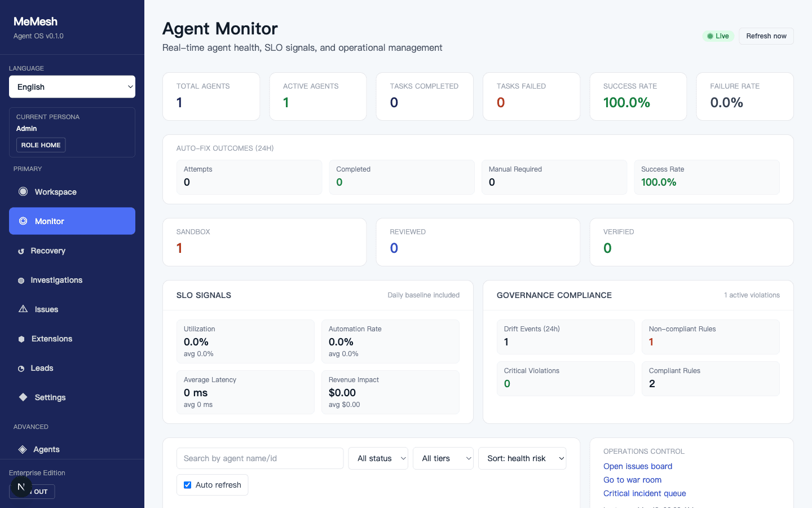Viewport: 812px width, 508px height.
Task: Click the Investigations globe icon
Action: click(x=21, y=281)
